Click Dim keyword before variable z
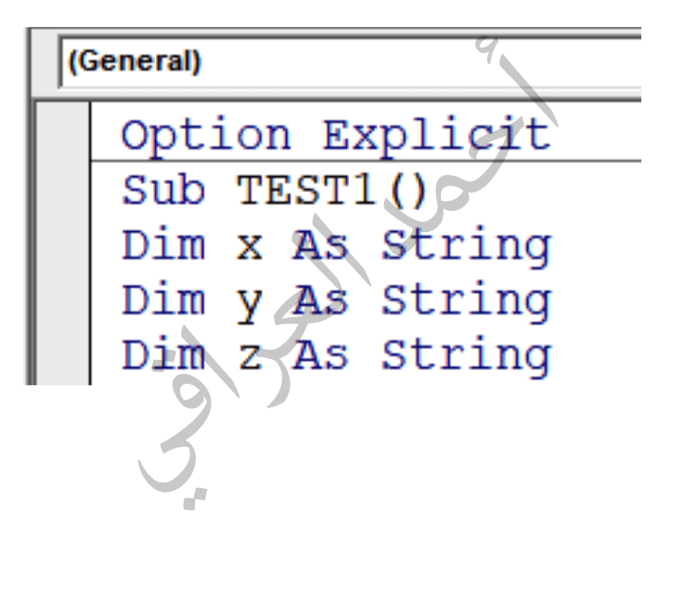This screenshot has width=697, height=616. (x=163, y=354)
